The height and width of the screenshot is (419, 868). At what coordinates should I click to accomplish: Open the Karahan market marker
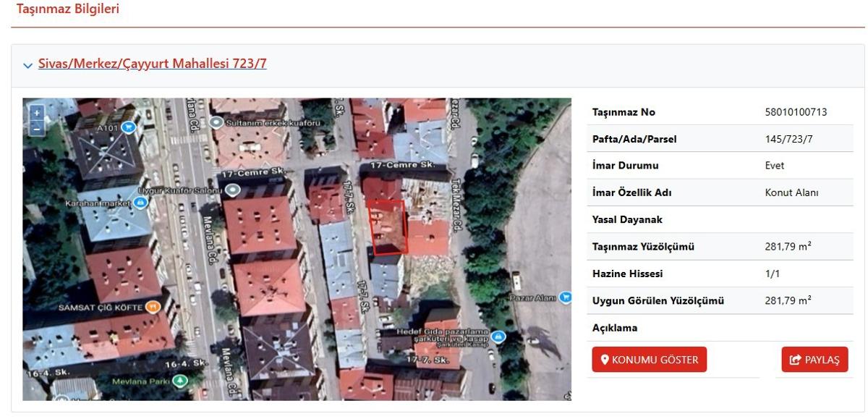point(141,203)
